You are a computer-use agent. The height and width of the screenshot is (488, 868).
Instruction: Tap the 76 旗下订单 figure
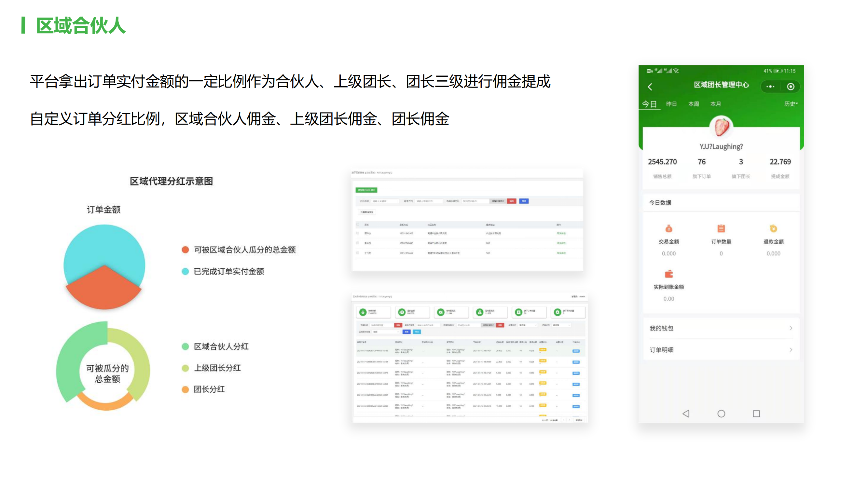[702, 162]
